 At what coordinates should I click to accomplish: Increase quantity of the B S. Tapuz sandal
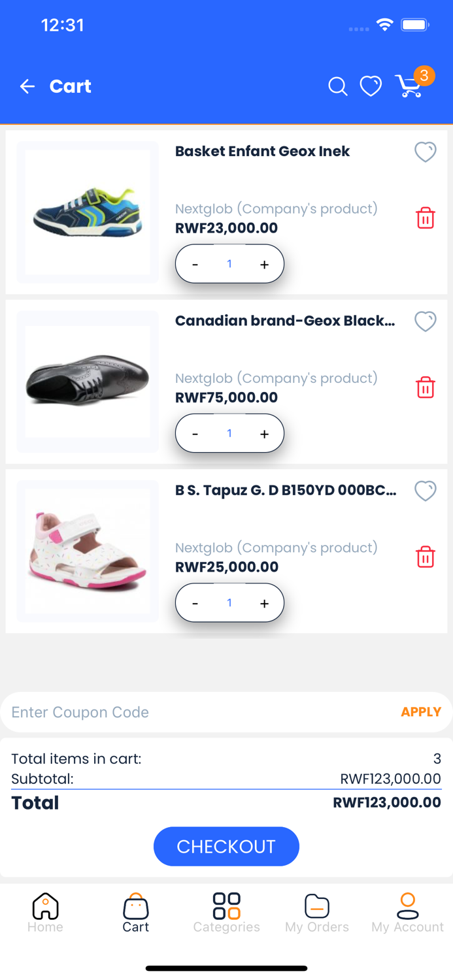264,602
